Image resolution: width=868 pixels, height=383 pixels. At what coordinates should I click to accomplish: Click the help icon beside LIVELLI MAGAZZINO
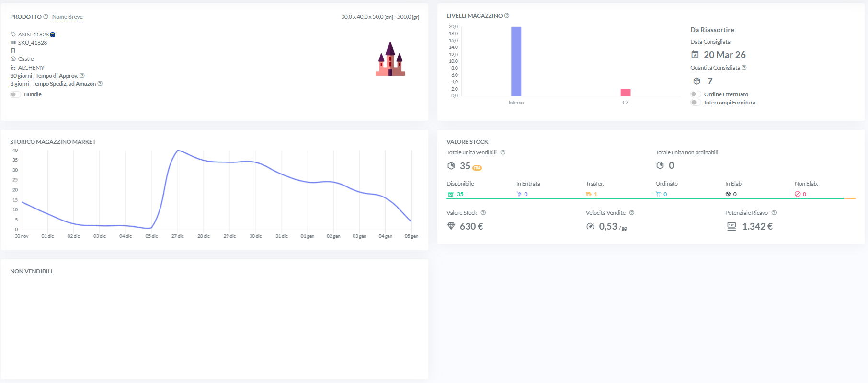pos(507,16)
